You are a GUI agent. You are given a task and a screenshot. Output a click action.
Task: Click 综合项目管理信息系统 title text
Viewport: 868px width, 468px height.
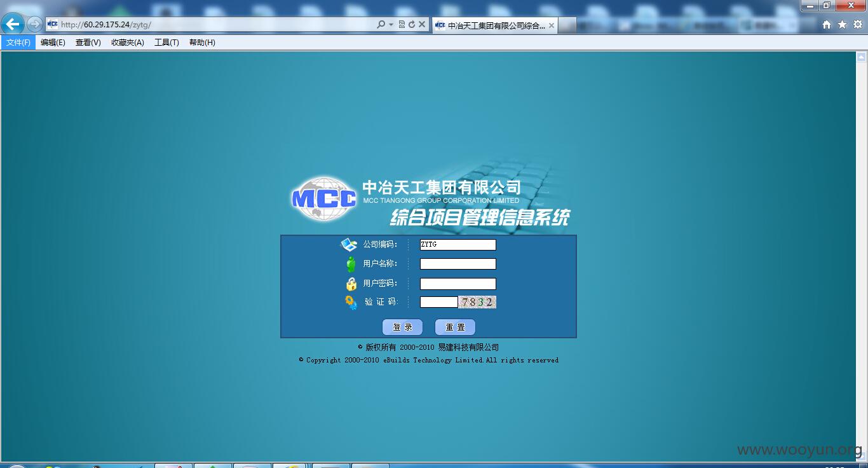coord(480,217)
